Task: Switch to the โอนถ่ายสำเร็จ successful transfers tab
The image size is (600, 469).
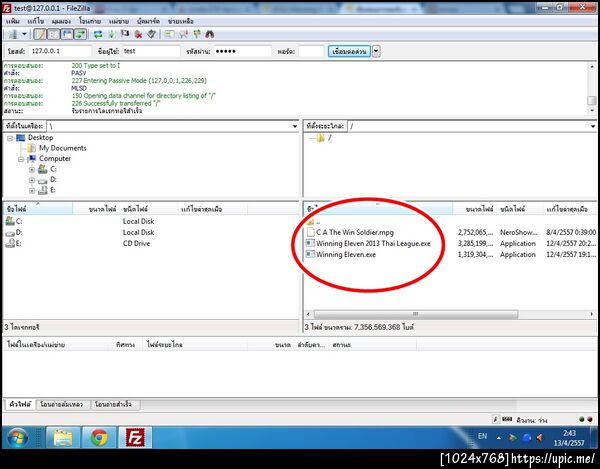Action: [114, 404]
